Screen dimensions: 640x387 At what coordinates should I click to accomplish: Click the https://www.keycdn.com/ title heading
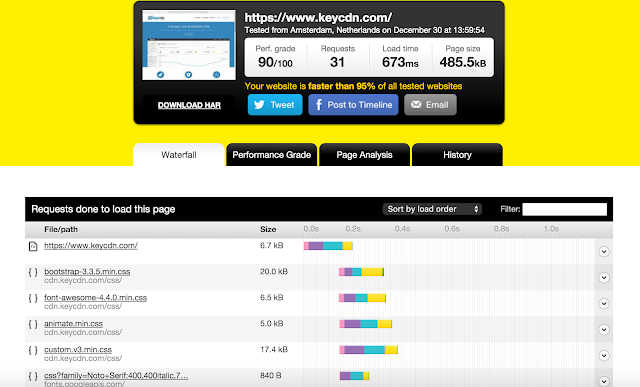pyautogui.click(x=318, y=18)
